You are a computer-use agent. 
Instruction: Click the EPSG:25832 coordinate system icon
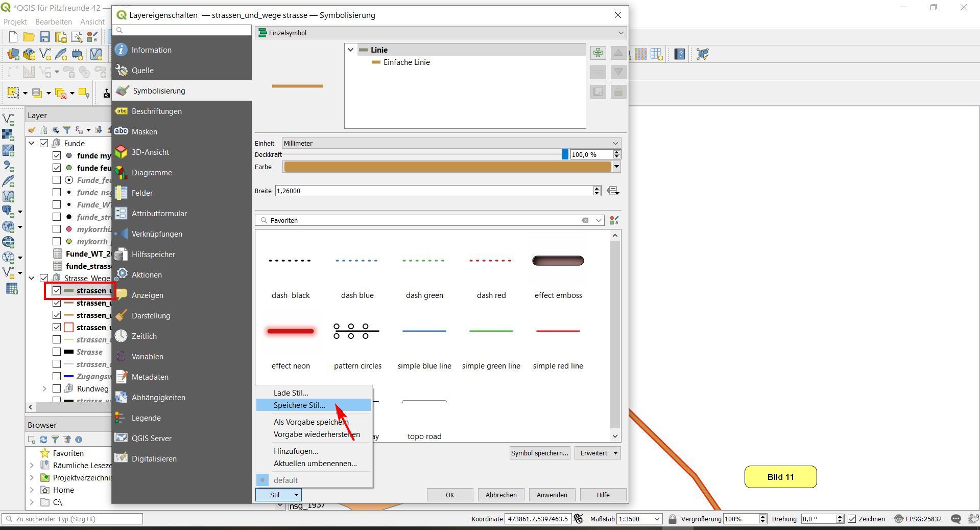point(899,519)
